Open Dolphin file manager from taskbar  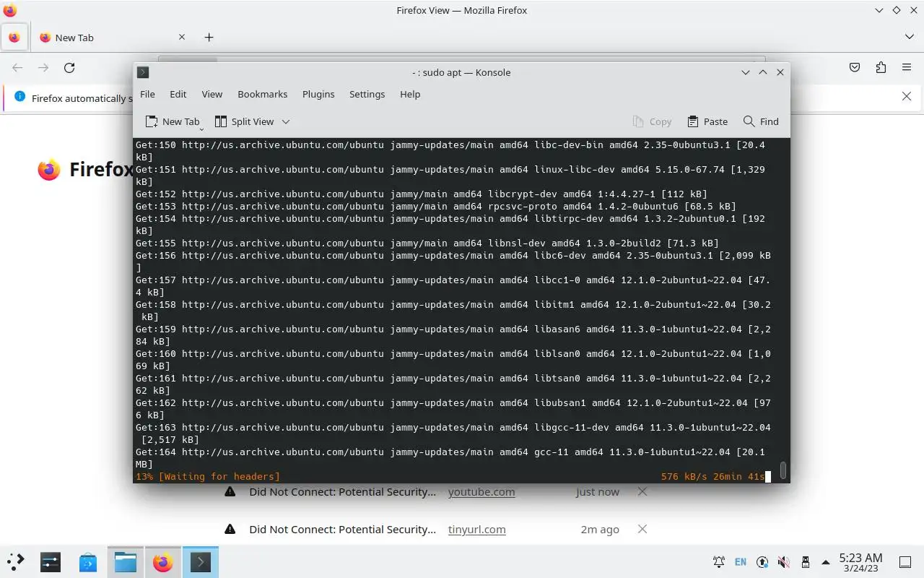pos(126,561)
